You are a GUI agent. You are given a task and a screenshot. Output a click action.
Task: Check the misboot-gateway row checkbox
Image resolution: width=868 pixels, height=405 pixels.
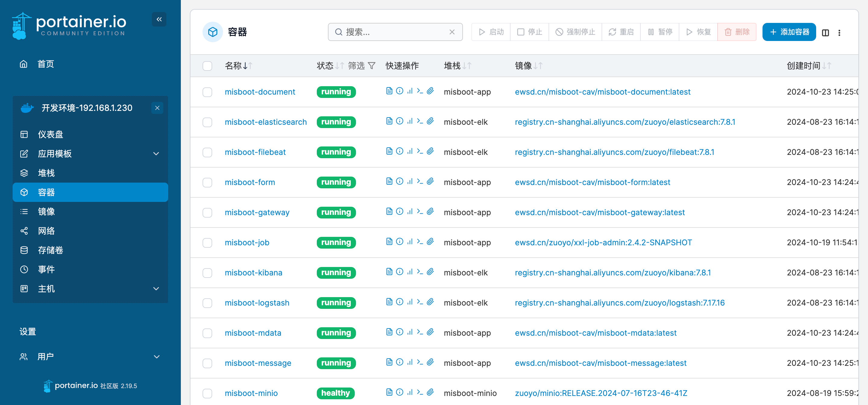[x=207, y=213]
